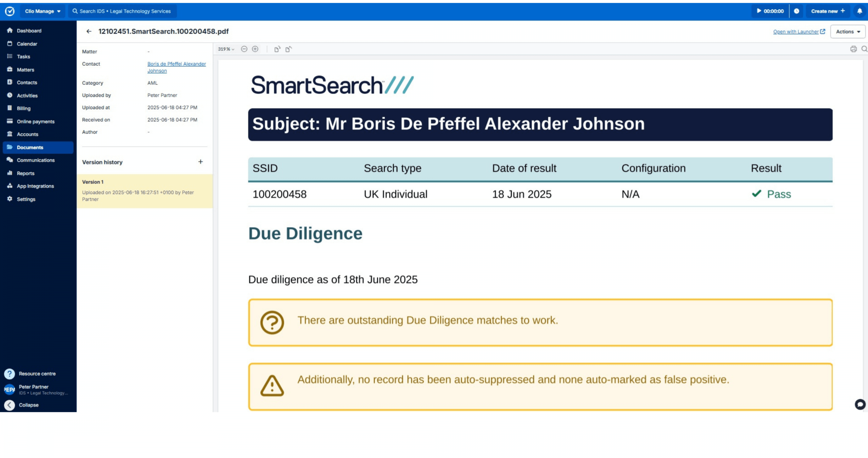
Task: Print the PDF document
Action: pyautogui.click(x=853, y=49)
